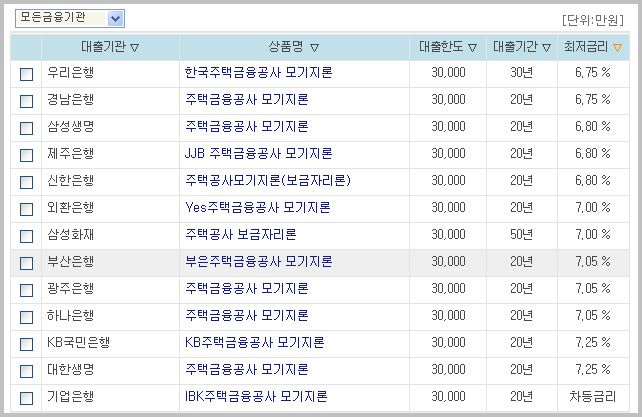This screenshot has width=642, height=417.
Task: Click 30,000 limit in 신한은행 row
Action: point(448,181)
